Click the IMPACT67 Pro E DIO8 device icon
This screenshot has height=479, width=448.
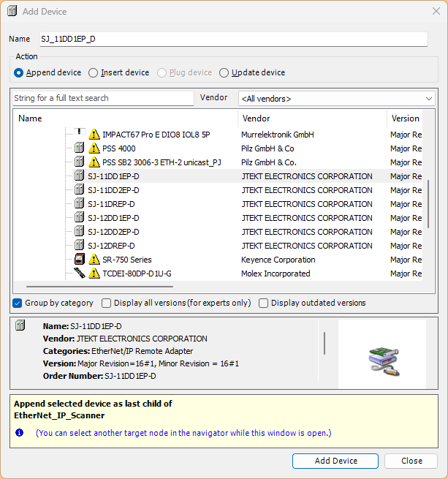point(80,132)
